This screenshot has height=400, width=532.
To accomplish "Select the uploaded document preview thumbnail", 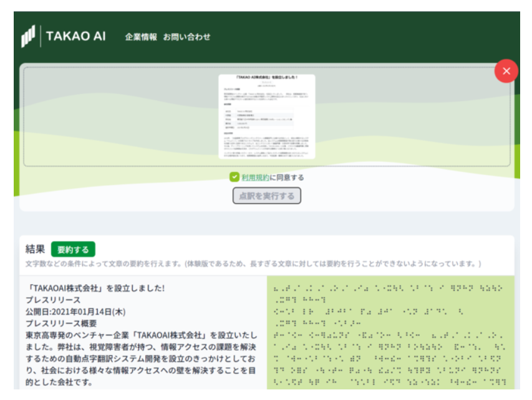I will [x=267, y=117].
